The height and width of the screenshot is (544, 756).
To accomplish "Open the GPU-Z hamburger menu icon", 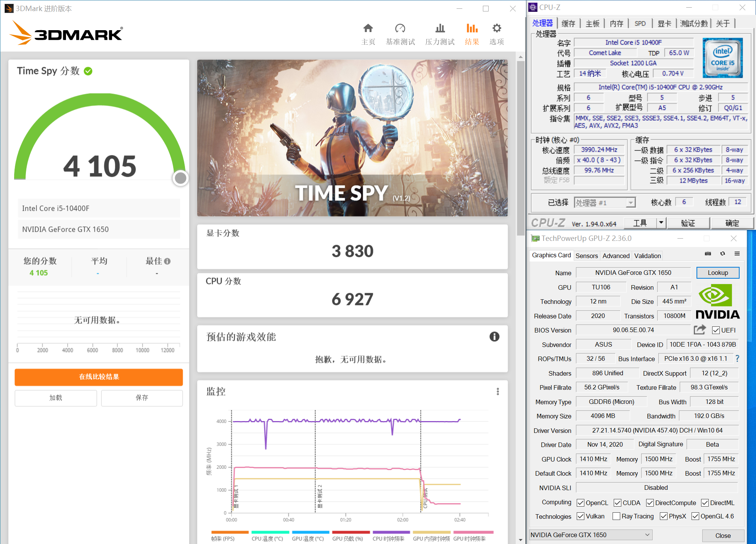I will click(737, 253).
